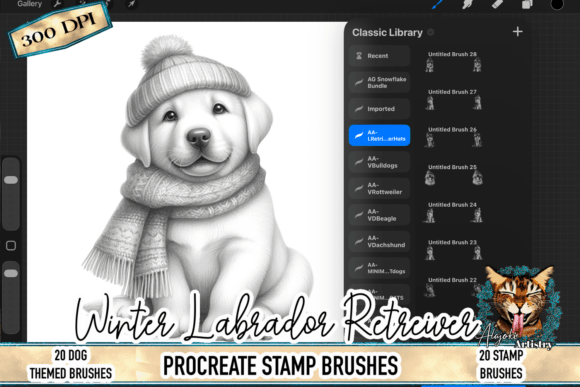Click the brush opacity slider handle
580x387 pixels.
click(x=11, y=273)
